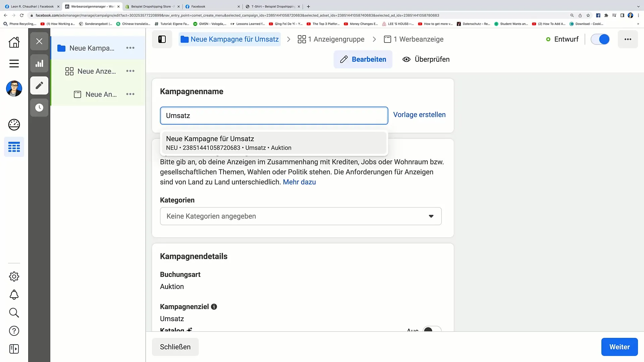Click the Weiter button to proceed
This screenshot has height=362, width=644.
[620, 347]
